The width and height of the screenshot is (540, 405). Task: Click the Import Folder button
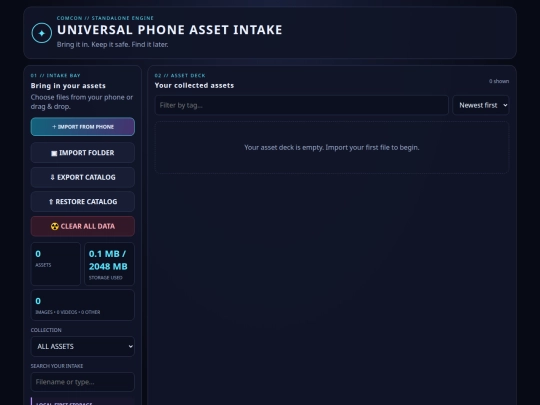point(83,153)
